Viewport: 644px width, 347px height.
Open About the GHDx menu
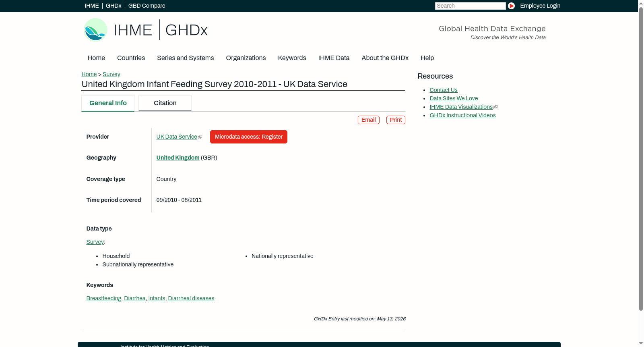click(385, 58)
